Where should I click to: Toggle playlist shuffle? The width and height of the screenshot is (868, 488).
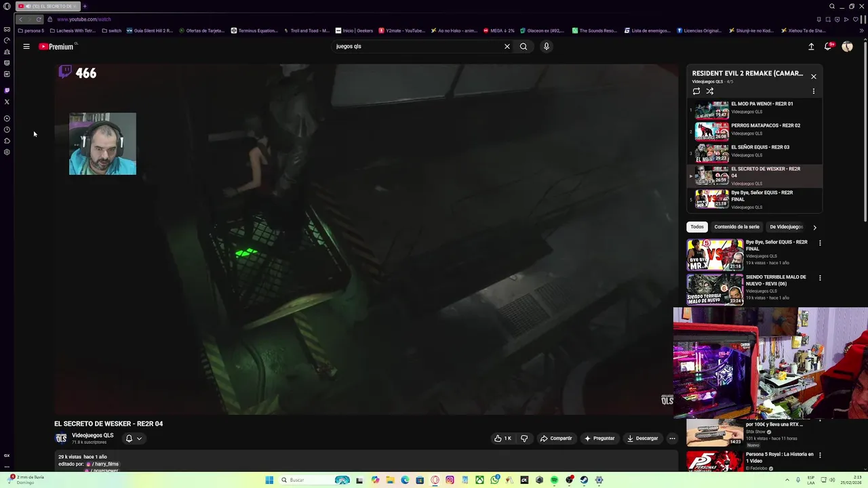[x=710, y=91]
